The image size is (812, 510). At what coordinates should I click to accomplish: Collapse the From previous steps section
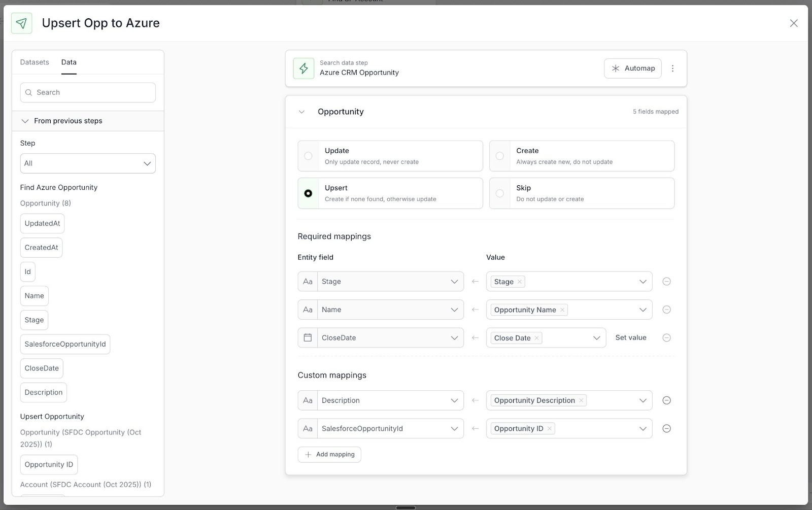(x=25, y=121)
